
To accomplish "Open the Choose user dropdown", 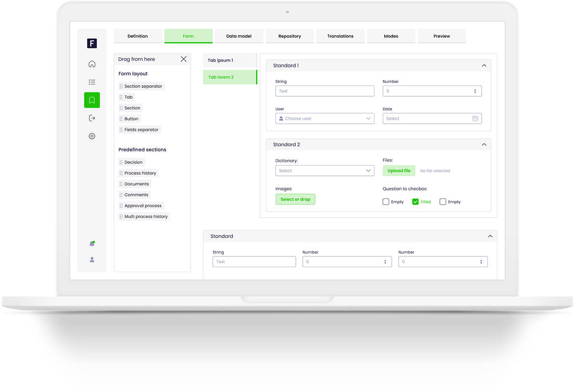I will (x=325, y=118).
